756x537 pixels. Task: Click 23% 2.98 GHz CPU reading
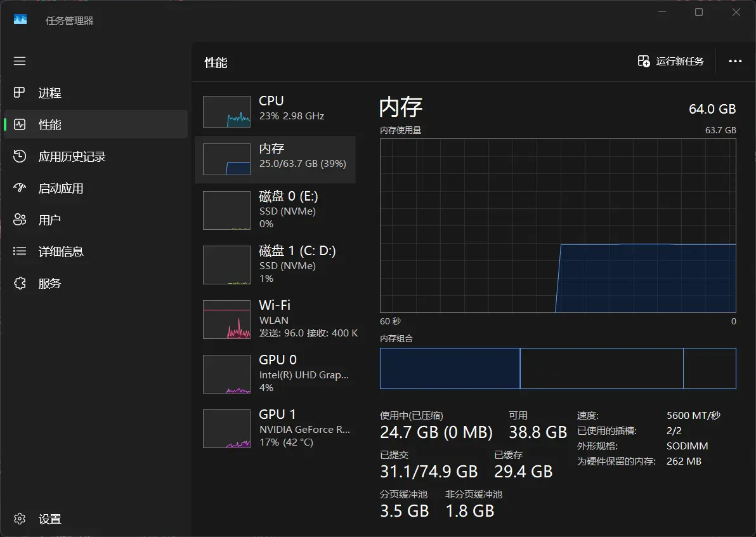click(x=291, y=116)
